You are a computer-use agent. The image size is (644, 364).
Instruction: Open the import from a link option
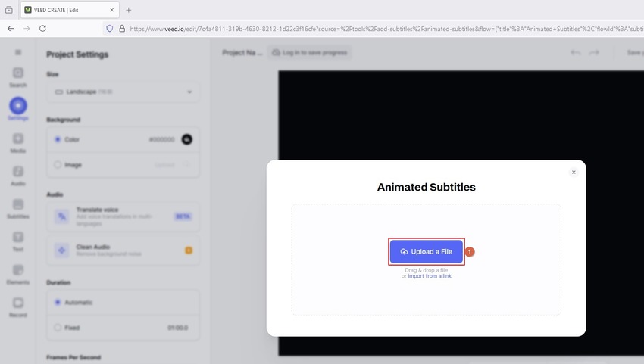[429, 276]
